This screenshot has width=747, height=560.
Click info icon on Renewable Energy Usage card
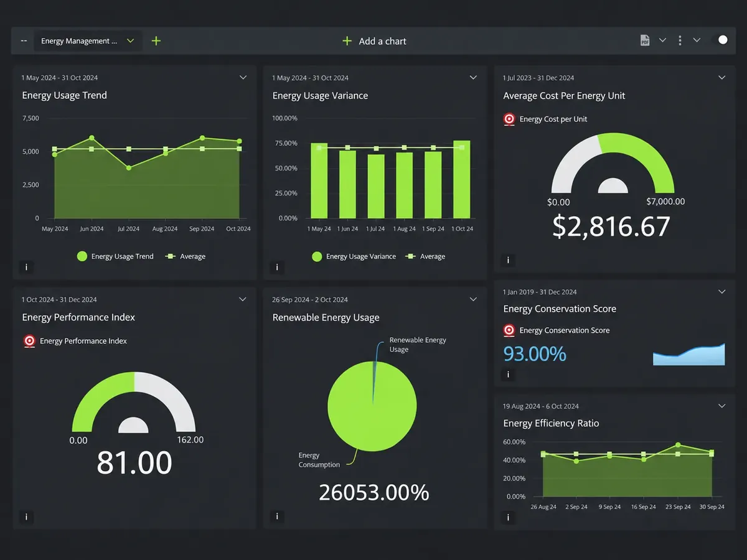tap(277, 516)
